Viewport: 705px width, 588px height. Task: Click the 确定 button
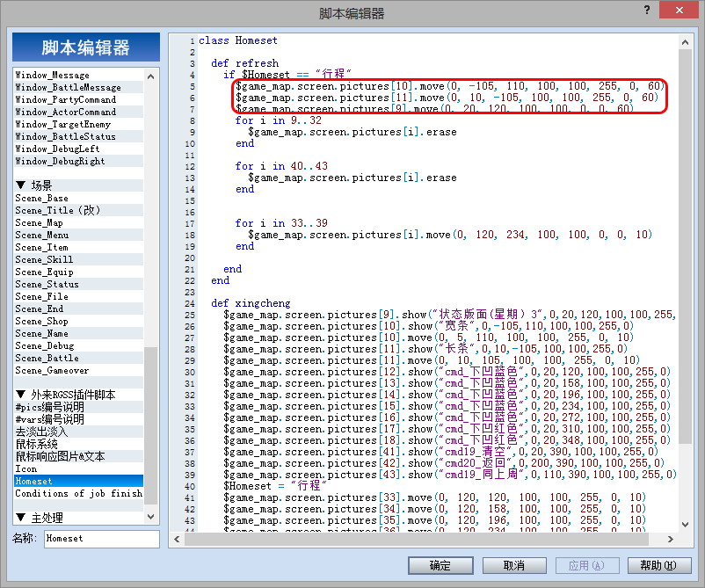click(x=440, y=565)
